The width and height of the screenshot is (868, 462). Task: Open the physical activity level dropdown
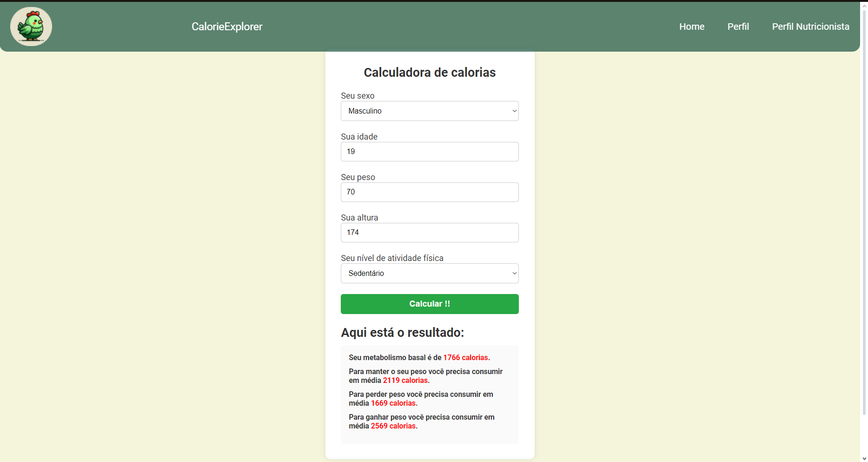click(430, 274)
